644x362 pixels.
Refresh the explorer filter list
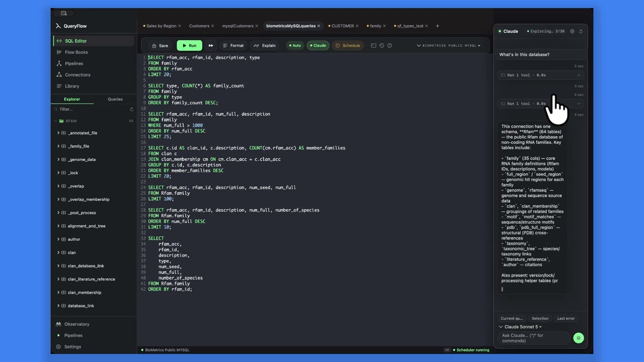click(x=132, y=109)
